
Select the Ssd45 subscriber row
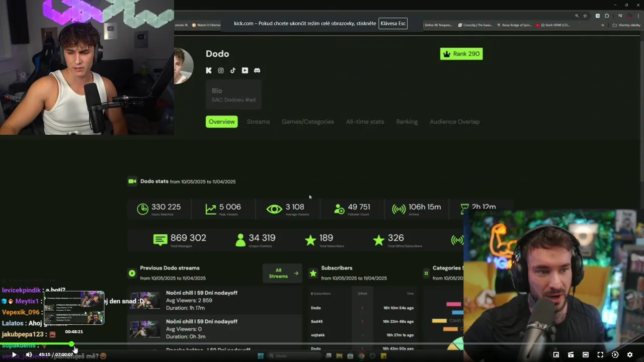coord(362,321)
